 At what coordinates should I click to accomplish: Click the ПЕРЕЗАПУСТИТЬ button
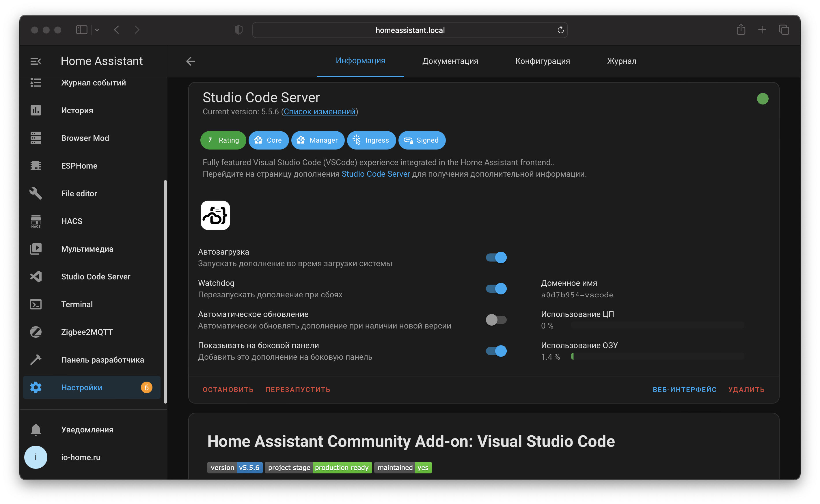[x=298, y=389]
